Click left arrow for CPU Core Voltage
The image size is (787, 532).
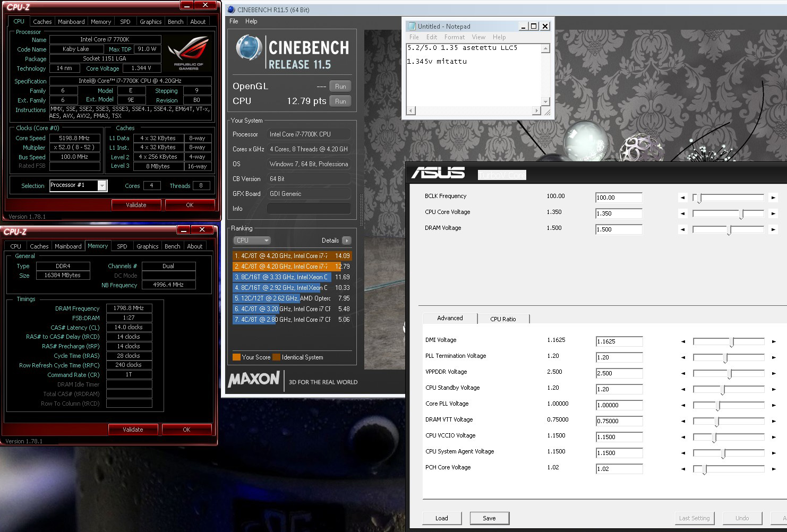[x=683, y=214]
